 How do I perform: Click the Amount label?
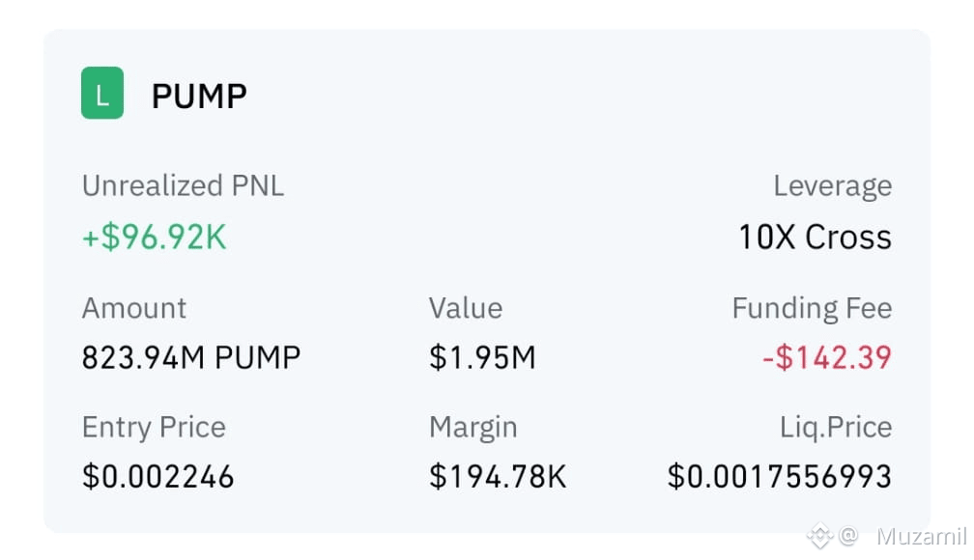point(134,308)
